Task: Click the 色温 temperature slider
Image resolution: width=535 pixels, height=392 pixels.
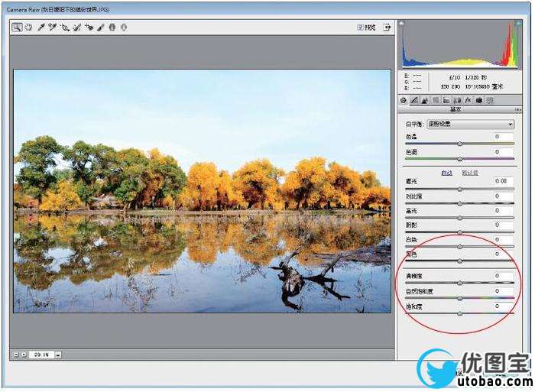Action: point(459,144)
